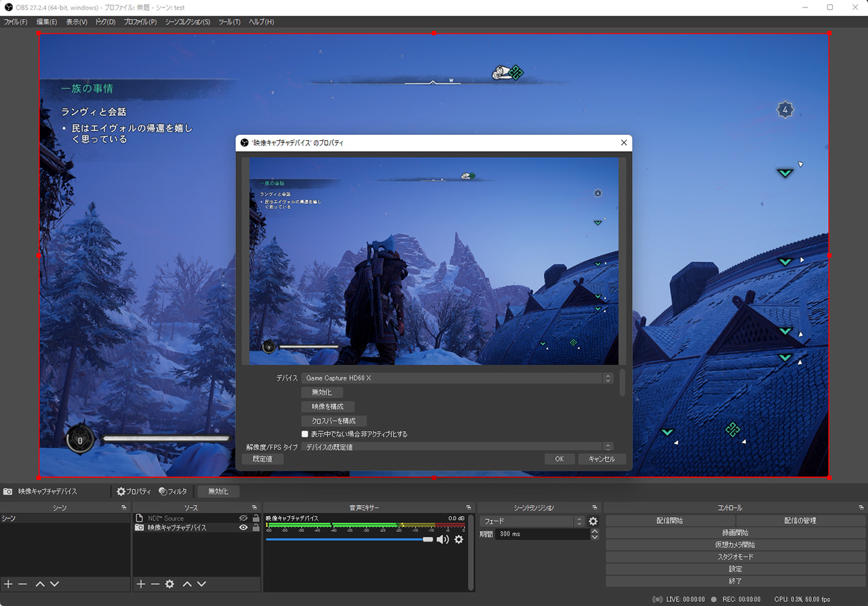Viewport: 868px width, 606px height.
Task: Open the デバイス dropdown Game Capture HD60 X
Action: pos(458,378)
